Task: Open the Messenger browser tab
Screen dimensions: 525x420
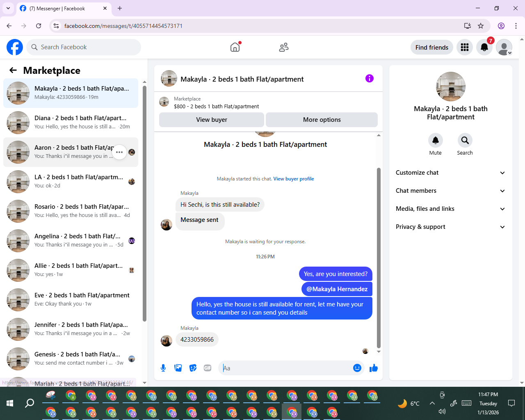Action: [64, 8]
